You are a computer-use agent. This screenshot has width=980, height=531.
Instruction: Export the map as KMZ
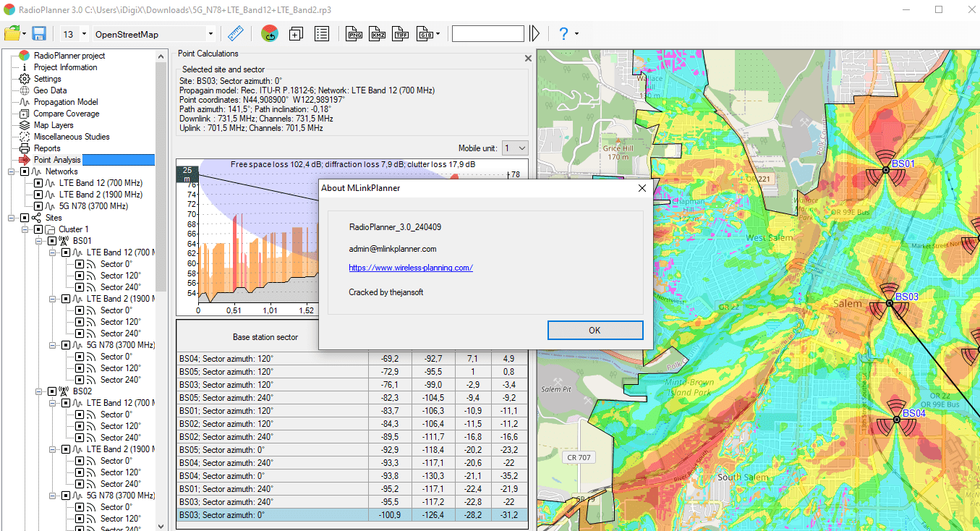coord(378,33)
